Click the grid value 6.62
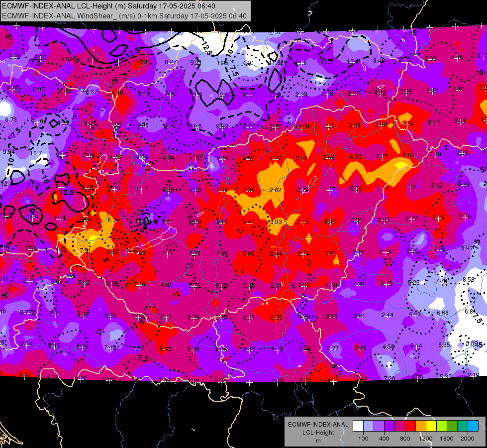The width and height of the screenshot is (487, 448). (14, 57)
